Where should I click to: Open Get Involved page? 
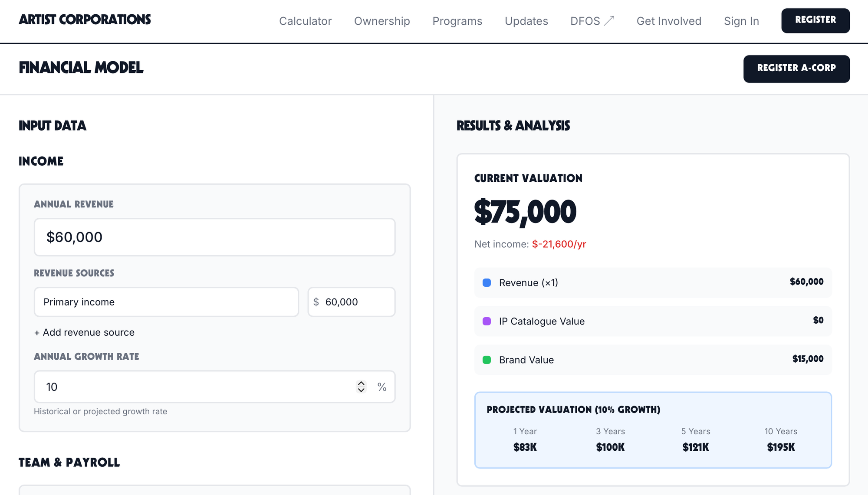coord(668,21)
